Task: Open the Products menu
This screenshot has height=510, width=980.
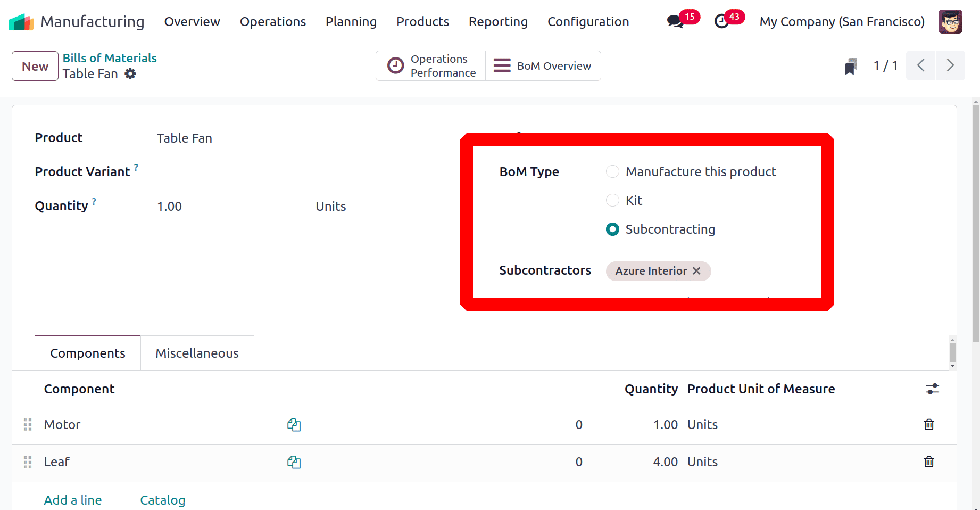Action: click(422, 22)
